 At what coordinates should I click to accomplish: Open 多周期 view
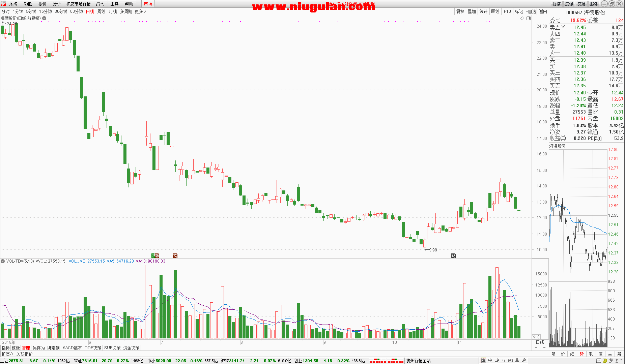tap(126, 11)
